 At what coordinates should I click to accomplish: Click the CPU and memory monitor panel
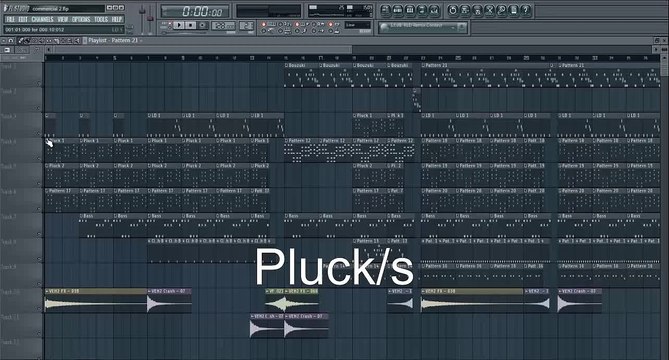(x=340, y=11)
